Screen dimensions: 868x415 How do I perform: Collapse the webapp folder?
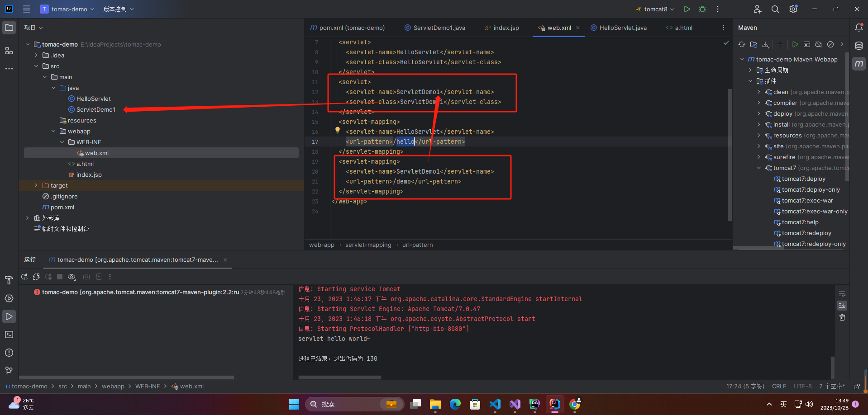53,131
